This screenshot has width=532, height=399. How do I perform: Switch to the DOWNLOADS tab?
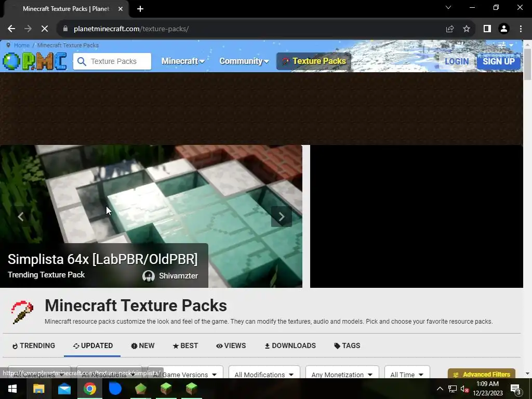pyautogui.click(x=290, y=345)
